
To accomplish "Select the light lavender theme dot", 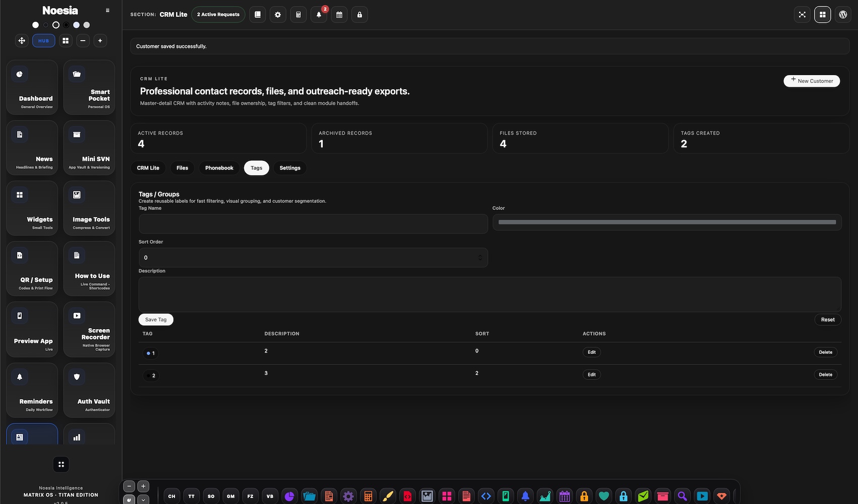I will click(x=76, y=25).
